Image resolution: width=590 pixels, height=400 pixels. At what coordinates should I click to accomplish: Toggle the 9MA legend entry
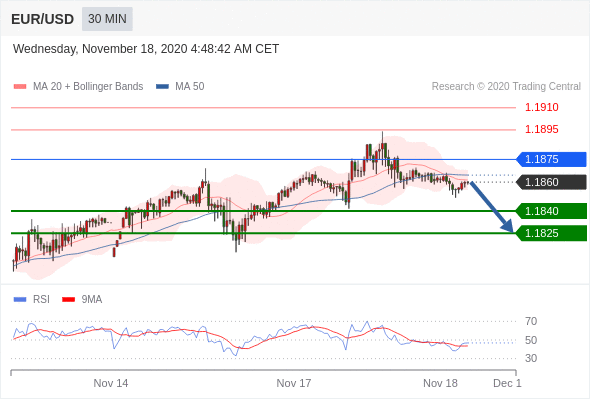click(82, 300)
